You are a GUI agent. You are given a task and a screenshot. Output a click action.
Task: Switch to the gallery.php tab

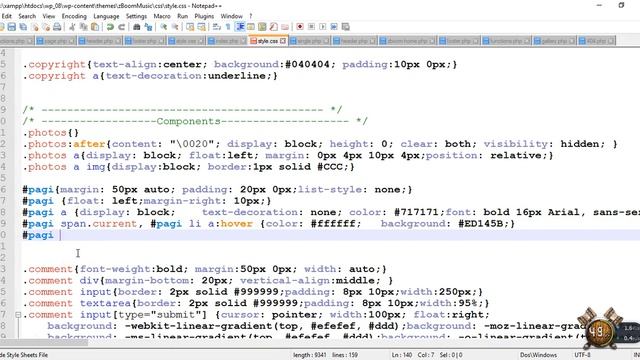pos(555,41)
